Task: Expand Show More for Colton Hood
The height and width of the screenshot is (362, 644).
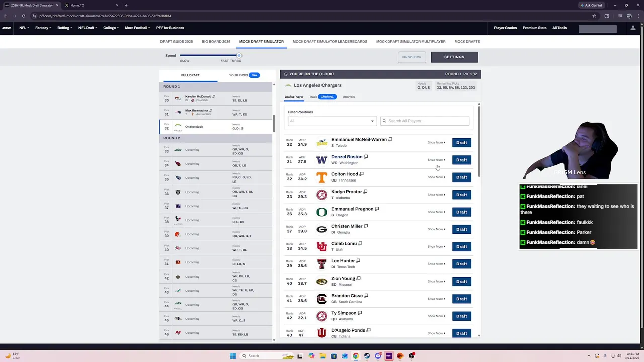Action: (x=436, y=177)
